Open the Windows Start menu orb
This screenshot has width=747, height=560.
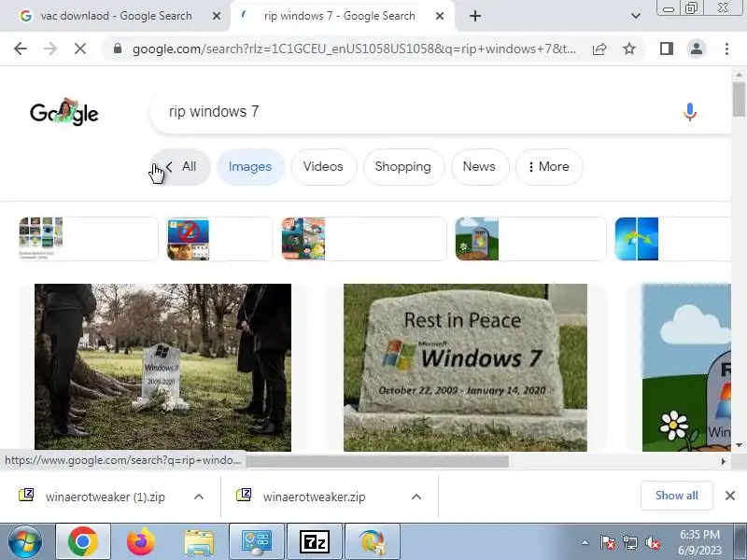click(x=25, y=541)
